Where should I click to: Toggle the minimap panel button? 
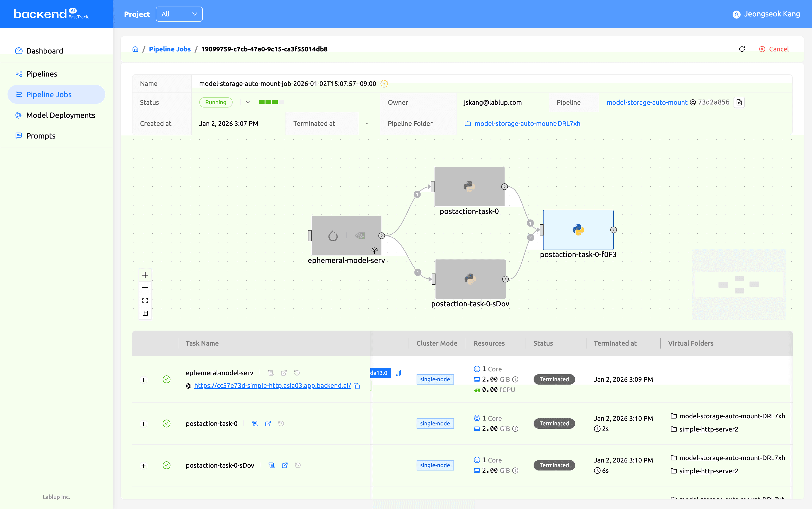tap(145, 313)
